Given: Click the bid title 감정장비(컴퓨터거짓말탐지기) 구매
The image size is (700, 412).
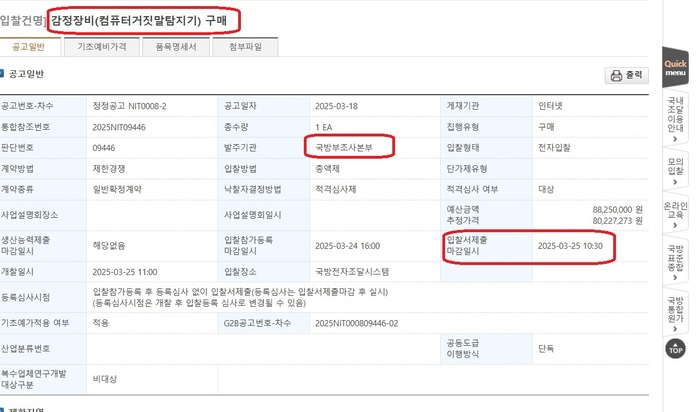Looking at the screenshot, I should 145,19.
